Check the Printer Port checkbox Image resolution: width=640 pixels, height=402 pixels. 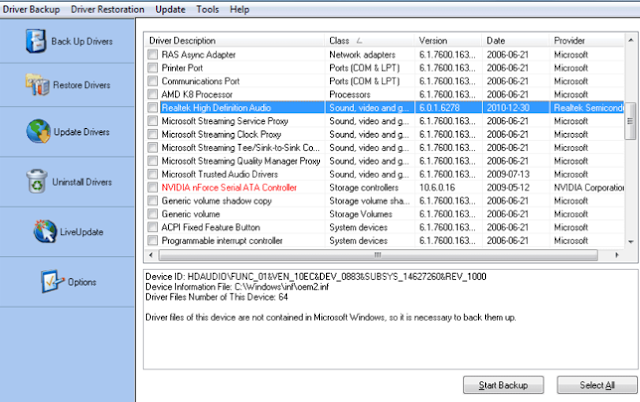[x=153, y=68]
